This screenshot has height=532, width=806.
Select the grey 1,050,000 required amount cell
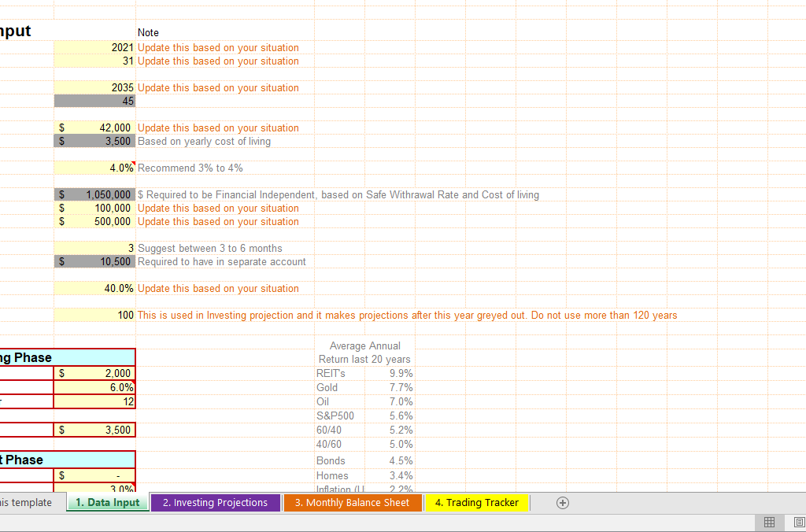coord(95,194)
